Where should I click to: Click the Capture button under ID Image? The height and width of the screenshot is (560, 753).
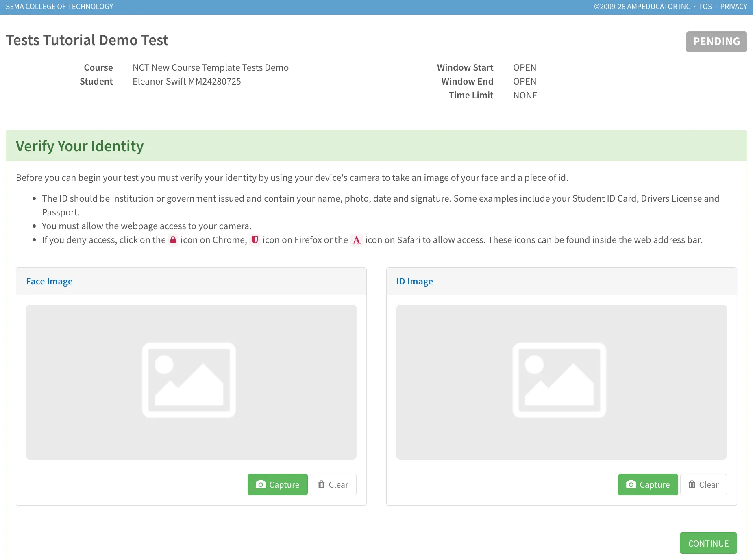[648, 484]
